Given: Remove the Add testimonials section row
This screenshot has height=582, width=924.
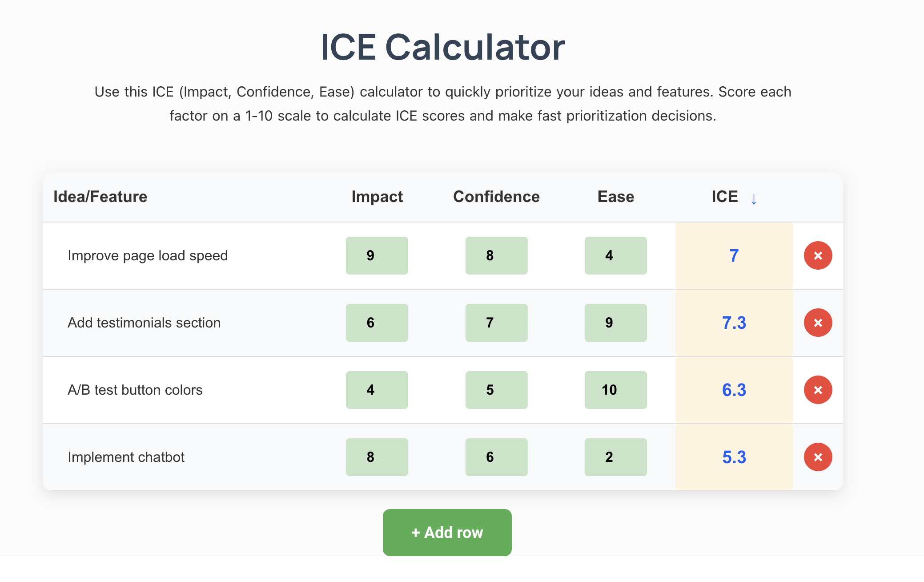Looking at the screenshot, I should tap(818, 323).
